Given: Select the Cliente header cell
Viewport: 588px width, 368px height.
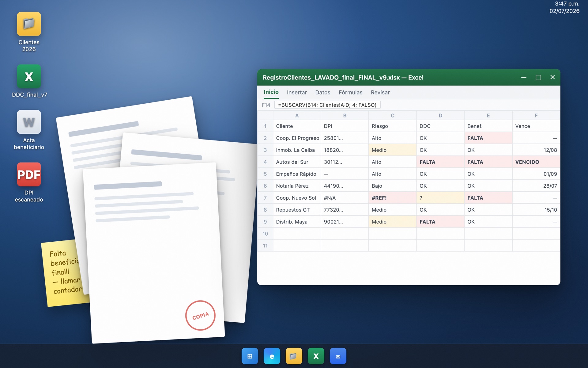Looking at the screenshot, I should (x=297, y=126).
